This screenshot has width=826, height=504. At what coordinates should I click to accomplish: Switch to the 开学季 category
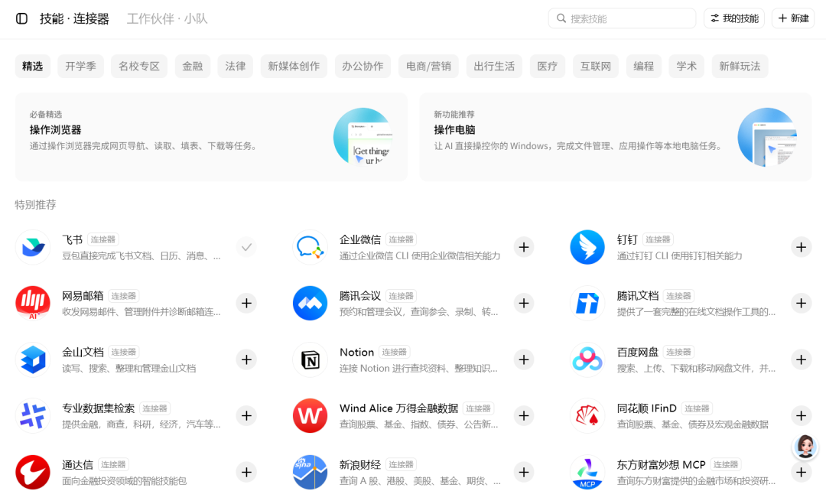80,67
